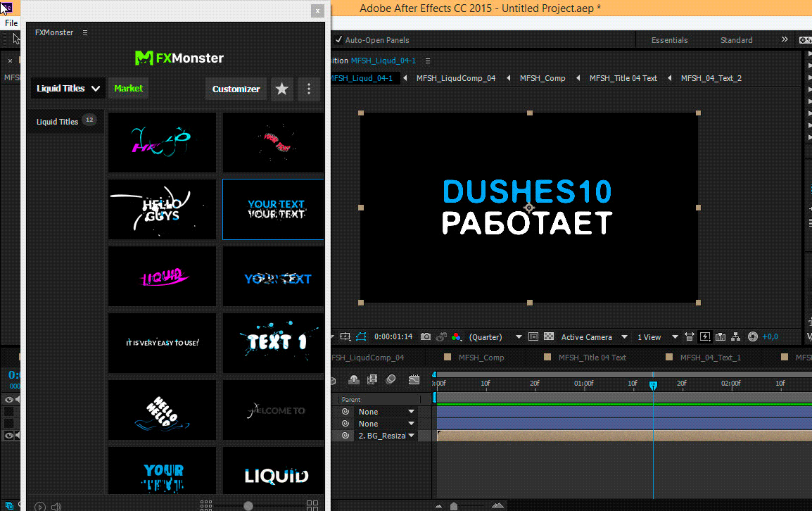This screenshot has width=812, height=511.
Task: Toggle Auto-Open Panels checkbox
Action: 338,40
